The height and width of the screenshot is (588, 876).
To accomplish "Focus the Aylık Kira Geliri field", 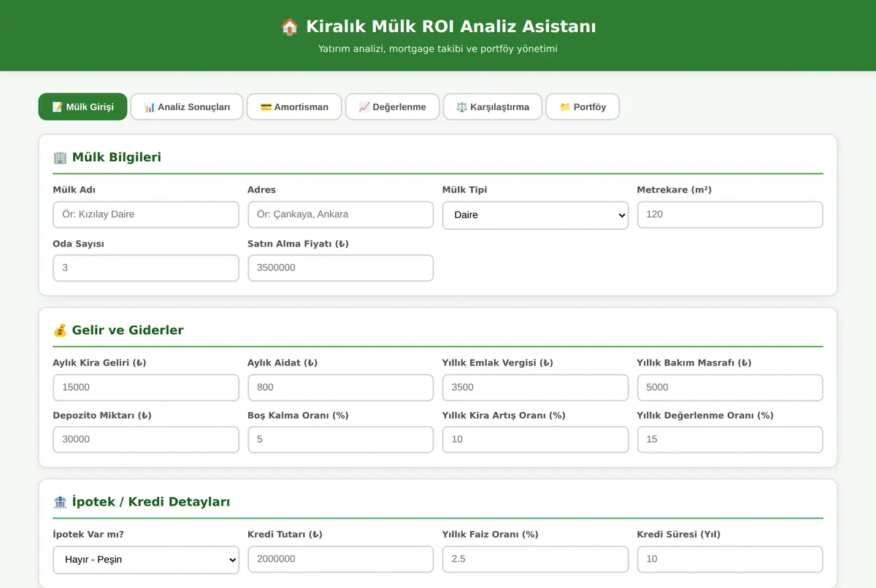I will point(146,387).
